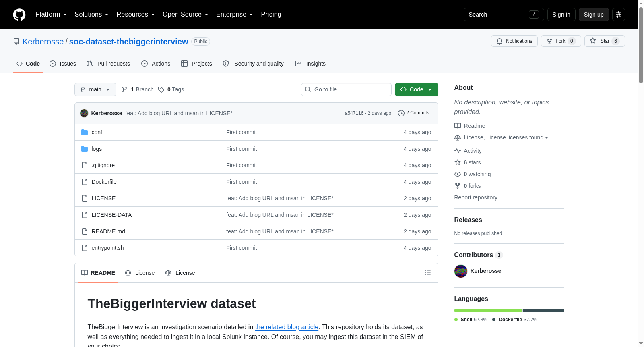Expand the Solutions menu
The image size is (644, 347).
(91, 15)
